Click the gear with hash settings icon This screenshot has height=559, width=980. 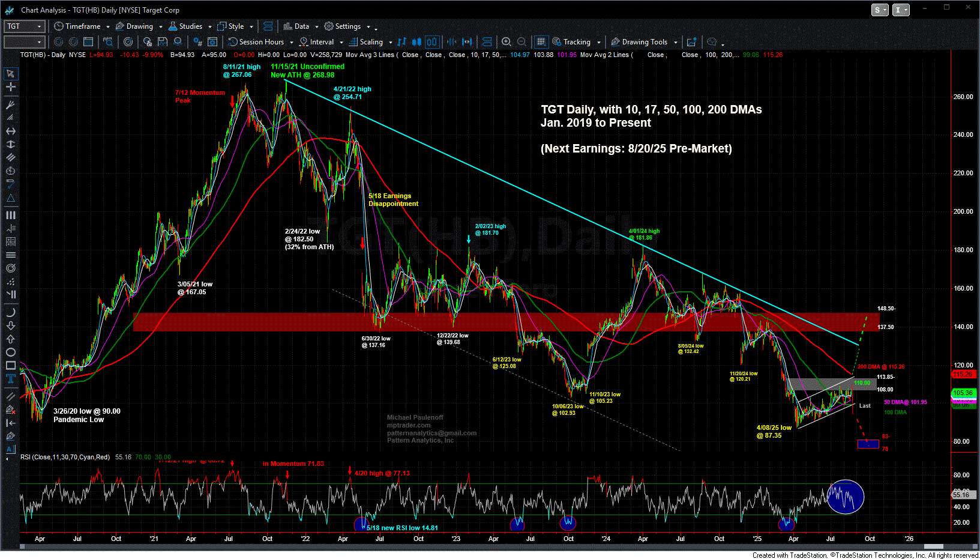(197, 42)
